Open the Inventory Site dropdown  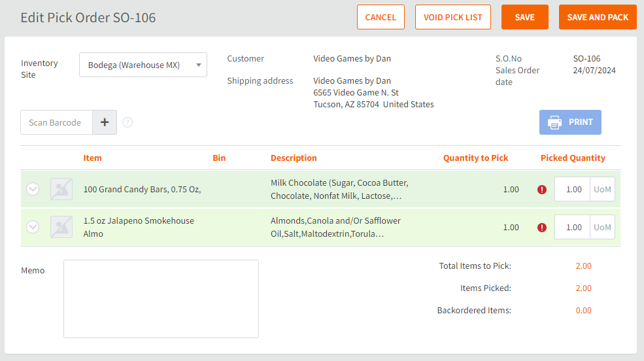coord(143,65)
